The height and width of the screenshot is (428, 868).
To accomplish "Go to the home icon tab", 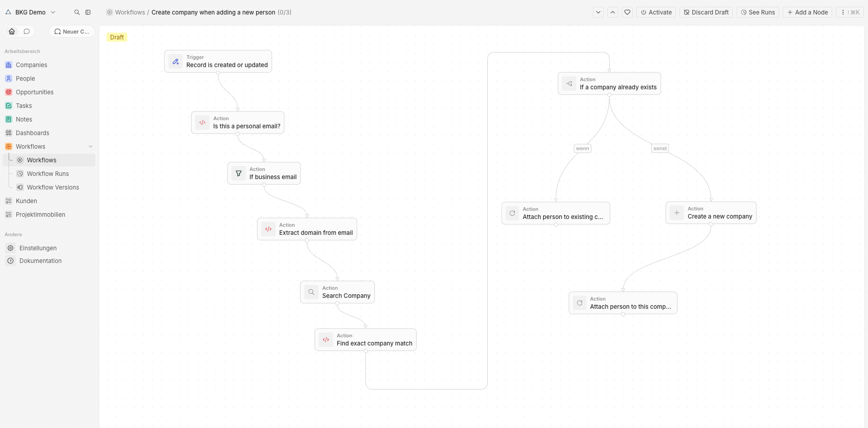I will (12, 31).
